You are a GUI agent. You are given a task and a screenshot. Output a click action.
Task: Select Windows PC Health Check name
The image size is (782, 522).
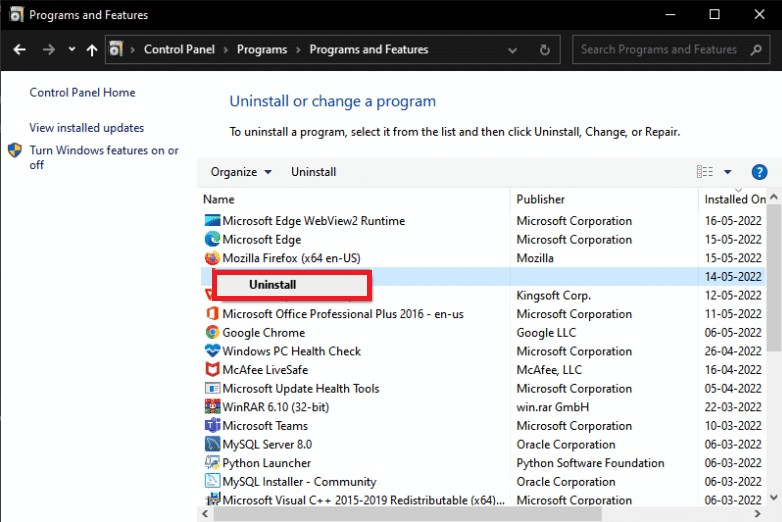click(291, 351)
